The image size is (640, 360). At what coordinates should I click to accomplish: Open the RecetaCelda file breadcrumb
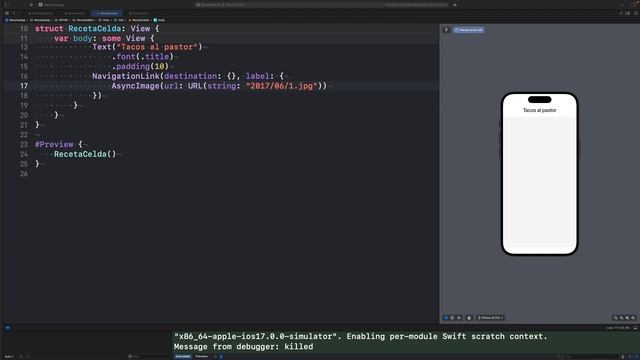point(139,20)
